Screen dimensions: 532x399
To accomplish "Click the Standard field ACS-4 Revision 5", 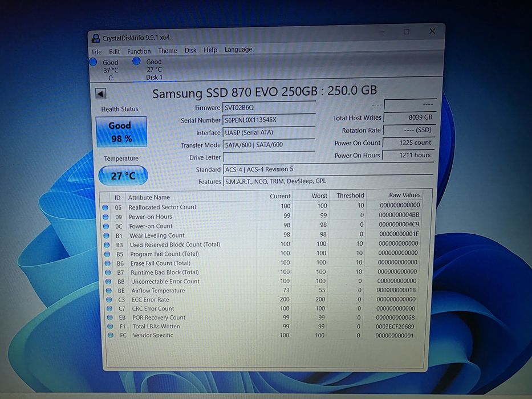I will coord(328,169).
